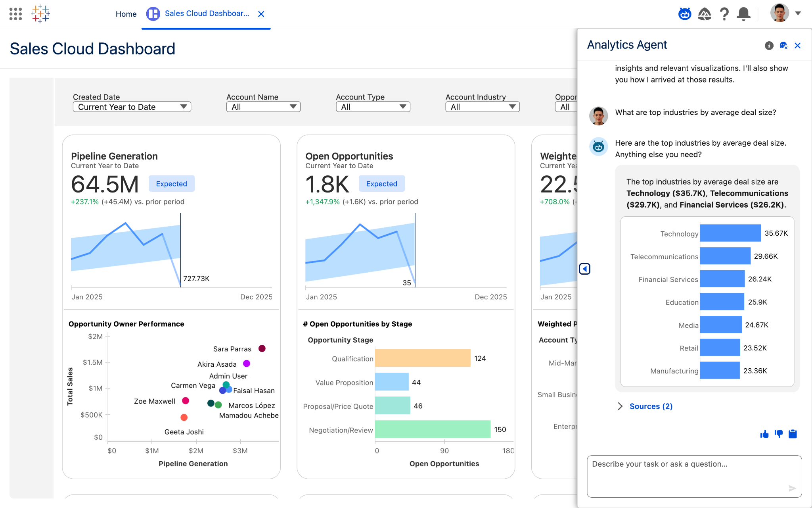This screenshot has width=812, height=508.
Task: Click Expected badge under Pipeline Generation
Action: pos(171,184)
